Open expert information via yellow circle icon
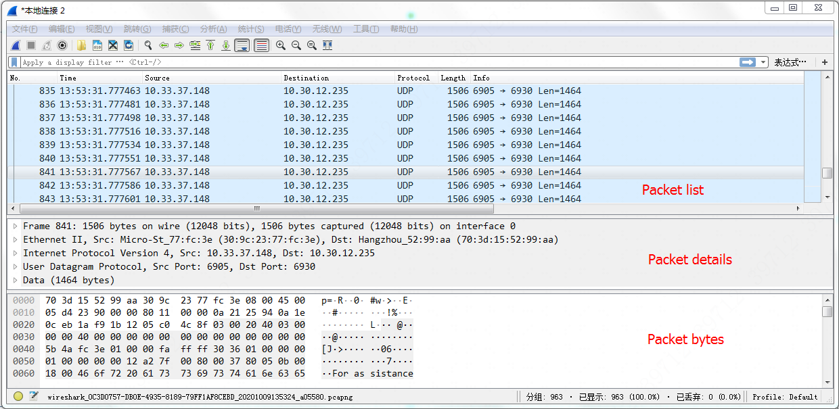The height and width of the screenshot is (410, 839). click(18, 397)
